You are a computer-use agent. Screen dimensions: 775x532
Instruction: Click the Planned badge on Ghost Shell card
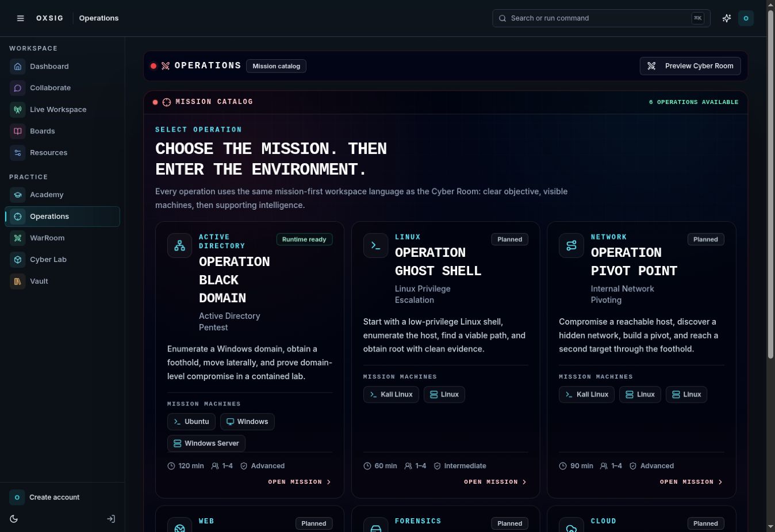[x=510, y=240]
